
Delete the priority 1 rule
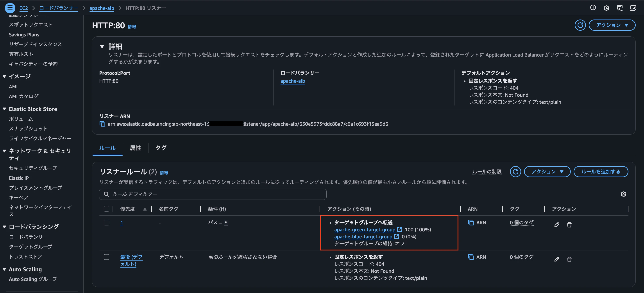(569, 225)
